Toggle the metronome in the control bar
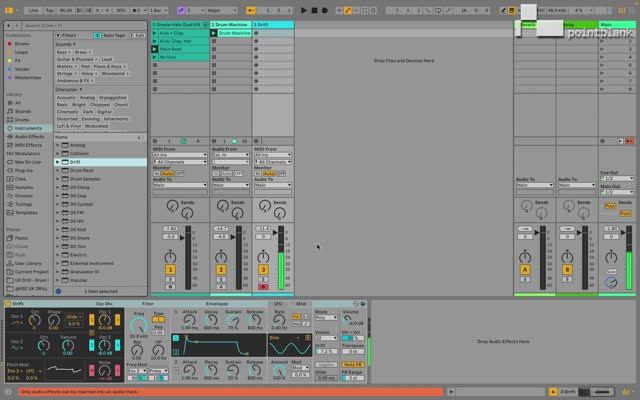640x400 pixels. coord(138,10)
